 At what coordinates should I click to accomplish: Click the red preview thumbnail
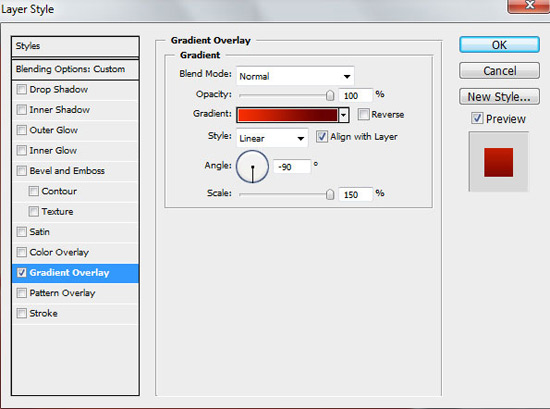[x=498, y=162]
